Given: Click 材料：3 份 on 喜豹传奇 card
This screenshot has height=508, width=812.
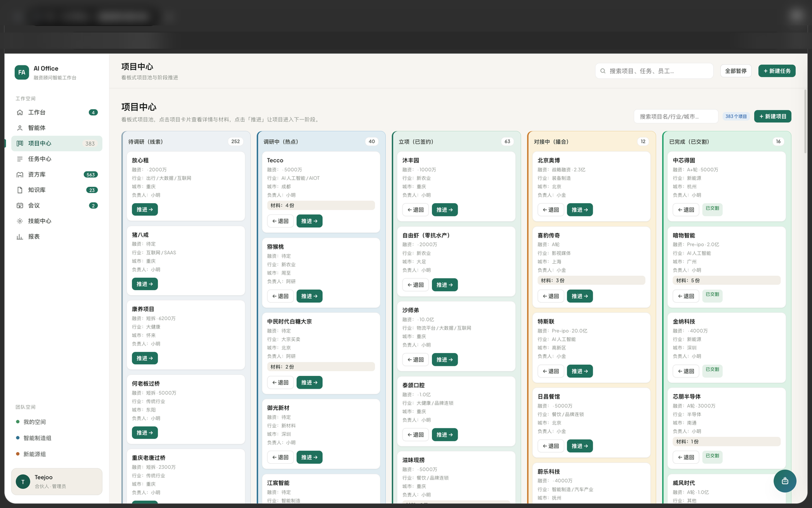Looking at the screenshot, I should click(x=592, y=280).
